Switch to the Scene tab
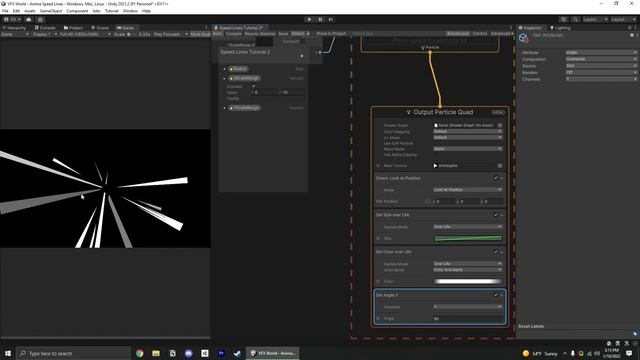The width and height of the screenshot is (640, 360). [x=100, y=28]
